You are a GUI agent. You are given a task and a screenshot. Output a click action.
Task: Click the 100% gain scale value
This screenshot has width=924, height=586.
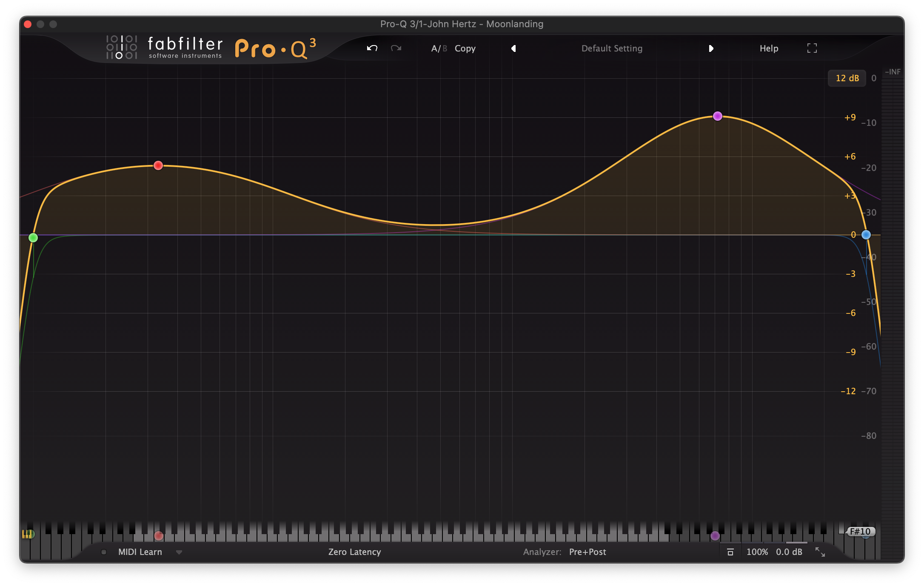[757, 552]
